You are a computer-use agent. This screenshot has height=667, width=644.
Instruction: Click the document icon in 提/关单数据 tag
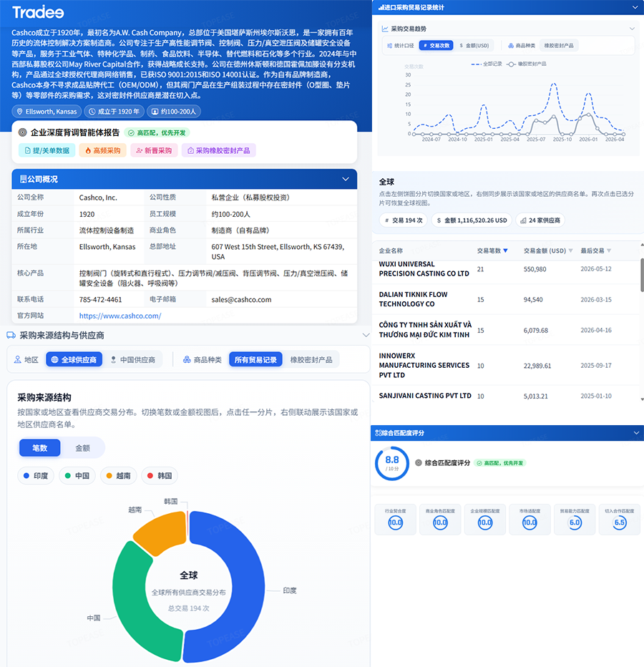point(28,150)
